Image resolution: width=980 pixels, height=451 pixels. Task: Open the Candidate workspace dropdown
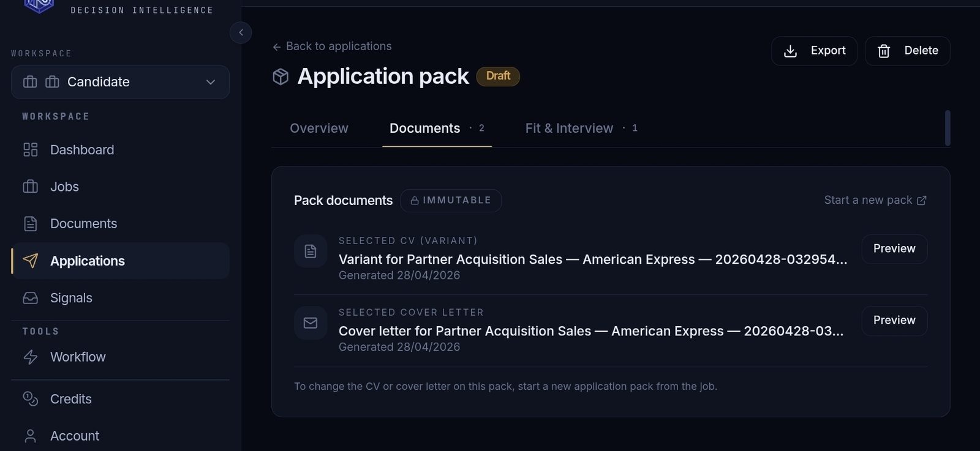[x=120, y=82]
